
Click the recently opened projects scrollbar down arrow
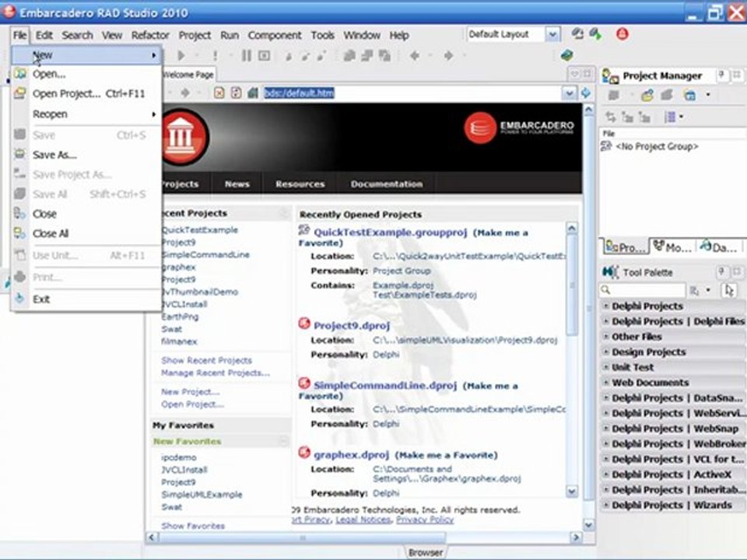[x=572, y=491]
